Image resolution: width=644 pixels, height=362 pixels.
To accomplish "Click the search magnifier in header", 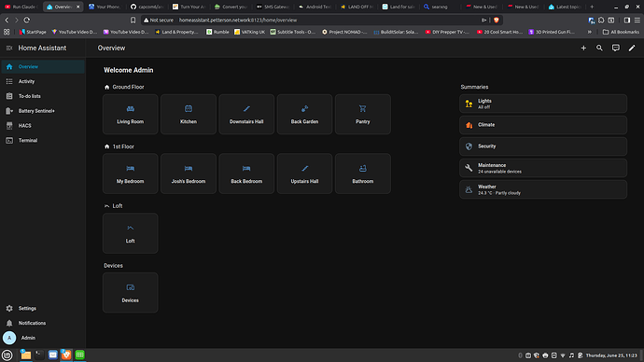I will pyautogui.click(x=599, y=48).
